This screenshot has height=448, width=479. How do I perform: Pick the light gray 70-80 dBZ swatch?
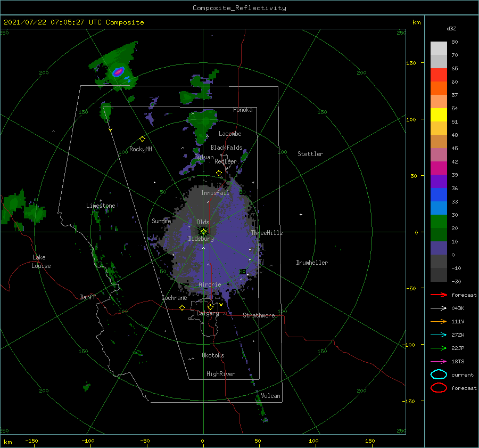(x=439, y=48)
